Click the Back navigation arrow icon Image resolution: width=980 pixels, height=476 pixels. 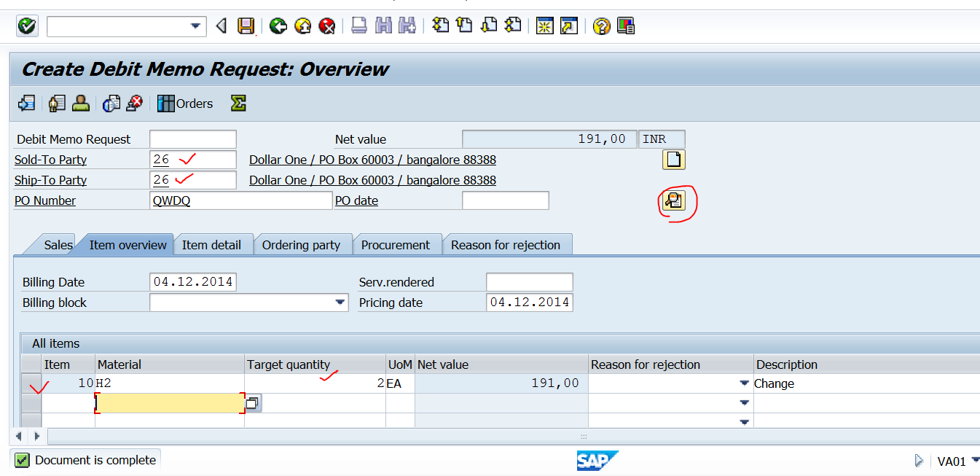(278, 26)
